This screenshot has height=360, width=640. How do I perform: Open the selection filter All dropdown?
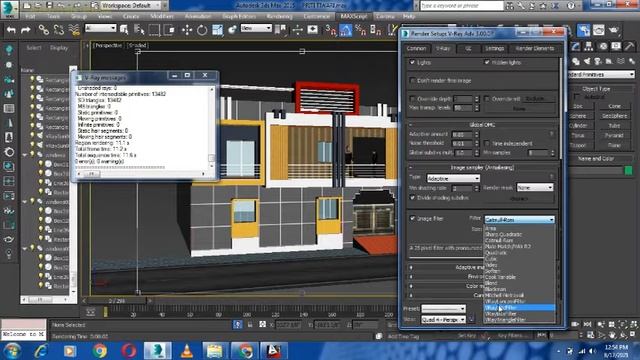[x=100, y=28]
